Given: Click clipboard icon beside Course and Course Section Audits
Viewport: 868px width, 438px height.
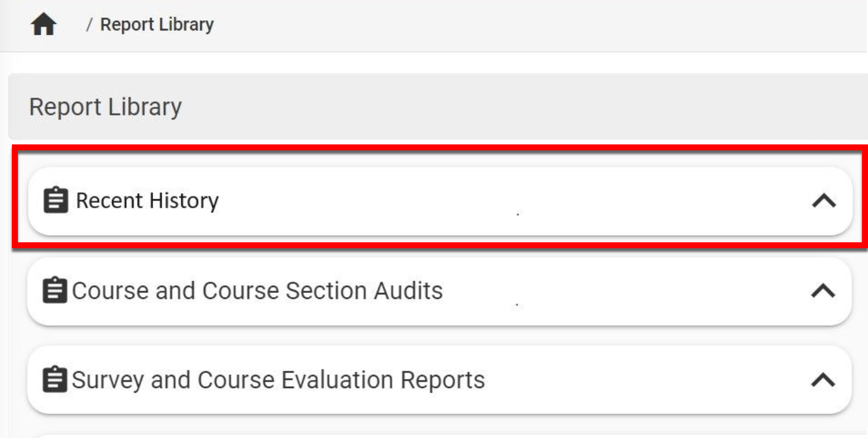Looking at the screenshot, I should coord(55,291).
